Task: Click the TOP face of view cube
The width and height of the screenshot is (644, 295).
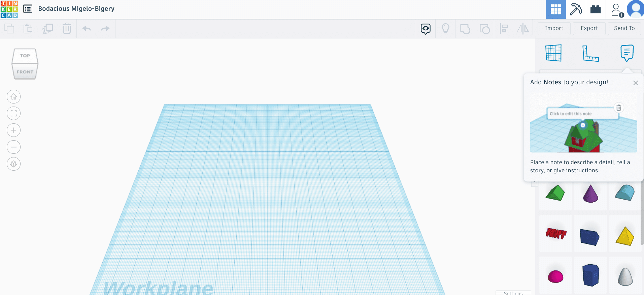Action: pyautogui.click(x=25, y=56)
